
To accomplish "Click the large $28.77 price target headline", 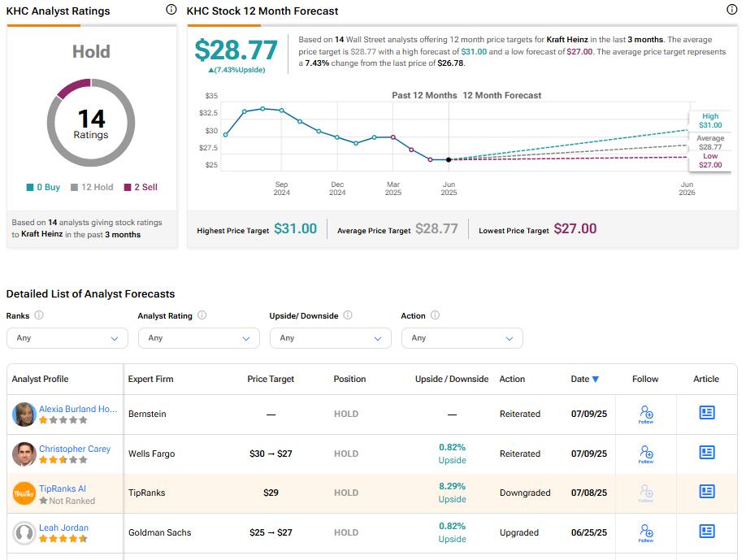I will tap(236, 50).
